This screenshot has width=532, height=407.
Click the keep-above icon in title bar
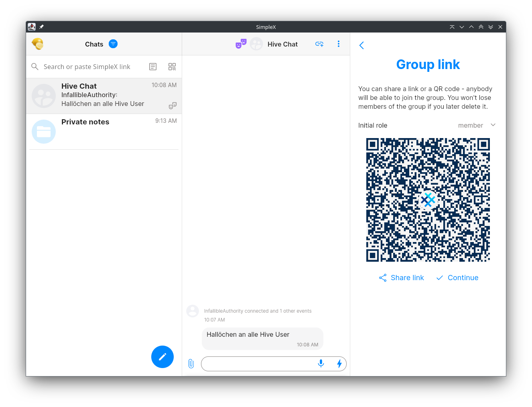pyautogui.click(x=452, y=27)
